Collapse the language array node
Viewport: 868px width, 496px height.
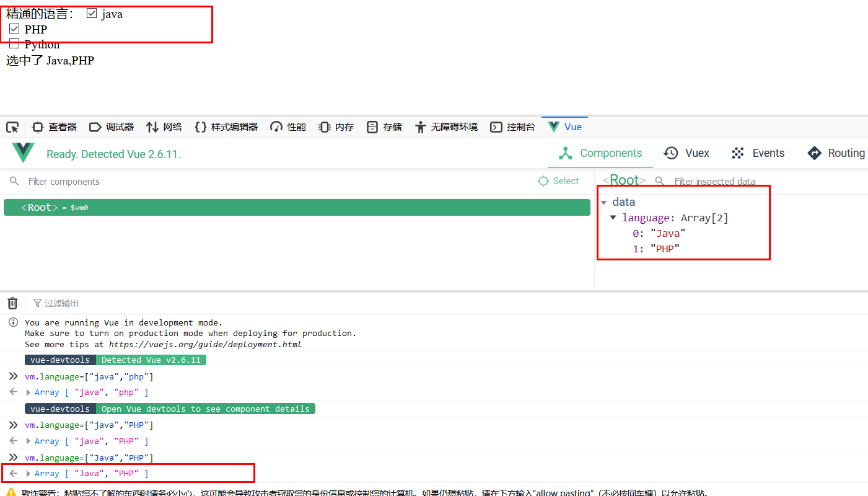pos(613,218)
